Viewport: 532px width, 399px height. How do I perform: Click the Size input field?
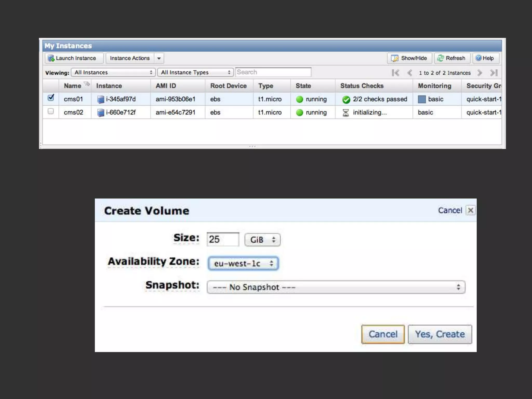pyautogui.click(x=223, y=239)
